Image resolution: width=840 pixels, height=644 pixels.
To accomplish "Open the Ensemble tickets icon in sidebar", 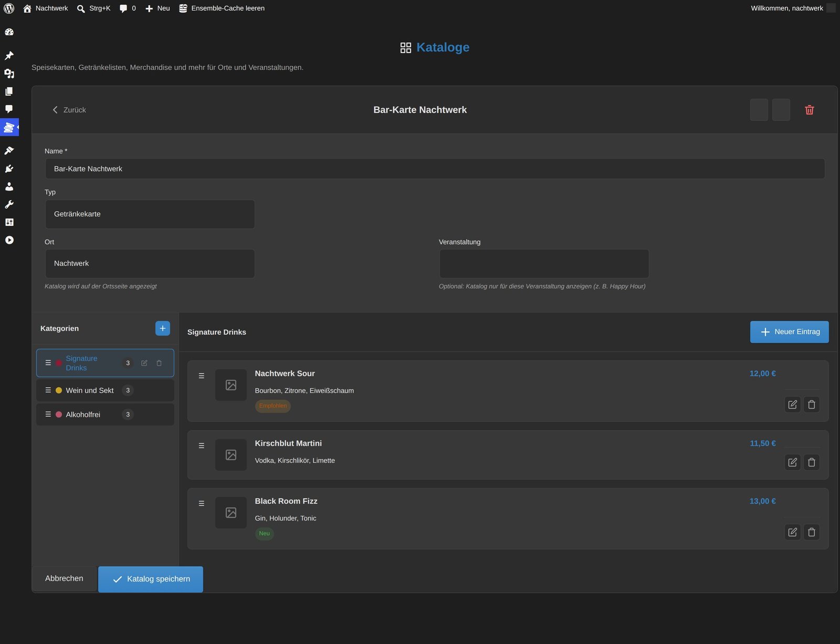I will tap(9, 127).
